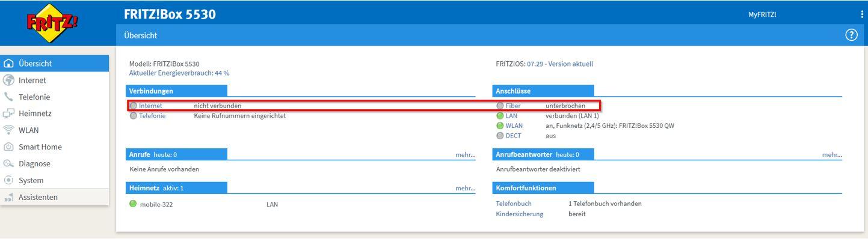This screenshot has height=239, width=868.
Task: Click the 'unterbrochen' Fiber status text
Action: click(565, 106)
